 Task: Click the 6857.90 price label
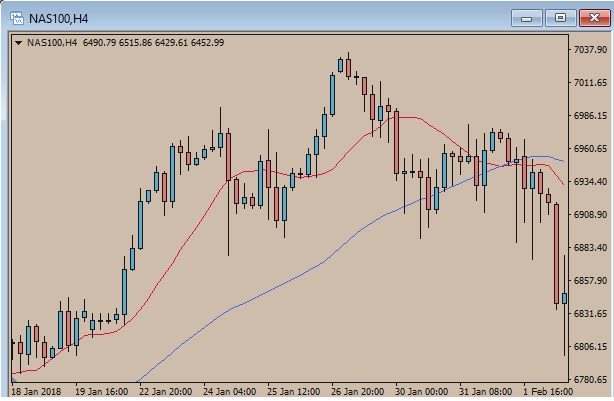[590, 280]
